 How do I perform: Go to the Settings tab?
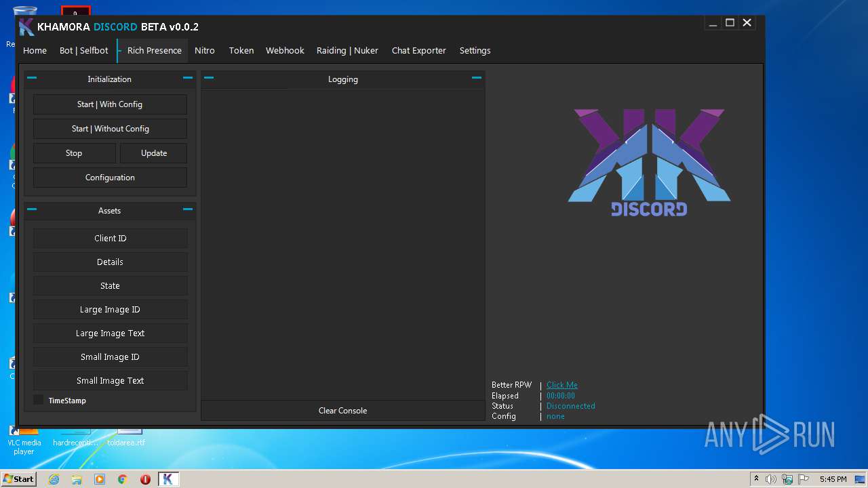click(x=475, y=51)
